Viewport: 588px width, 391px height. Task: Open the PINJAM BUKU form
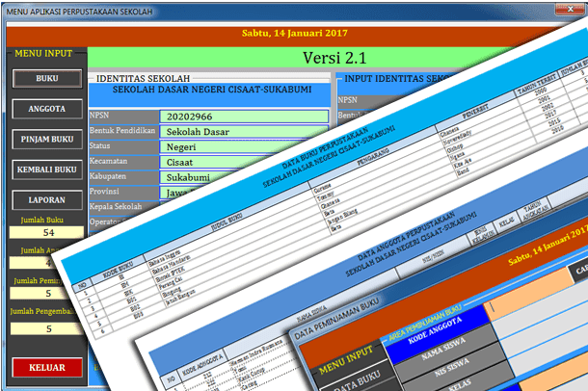[x=47, y=140]
